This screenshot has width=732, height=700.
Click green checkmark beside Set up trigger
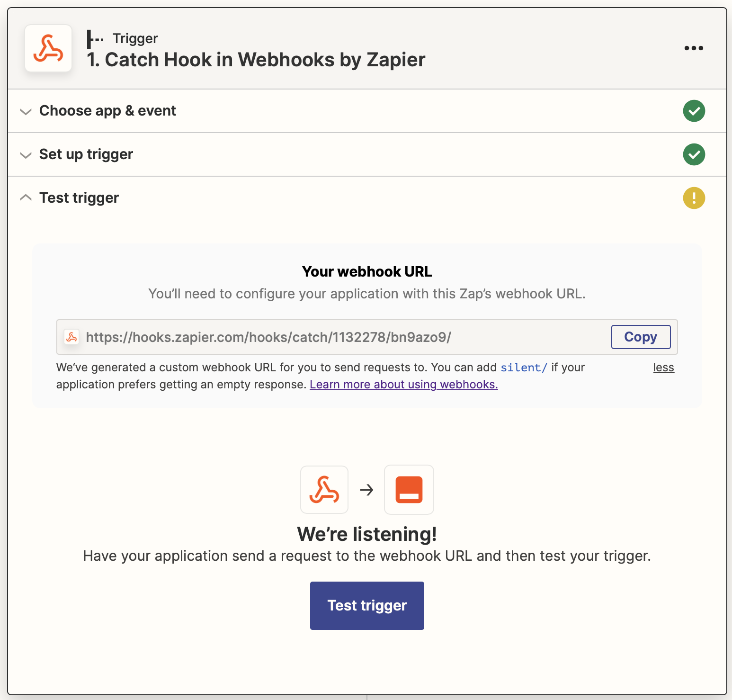coord(694,154)
